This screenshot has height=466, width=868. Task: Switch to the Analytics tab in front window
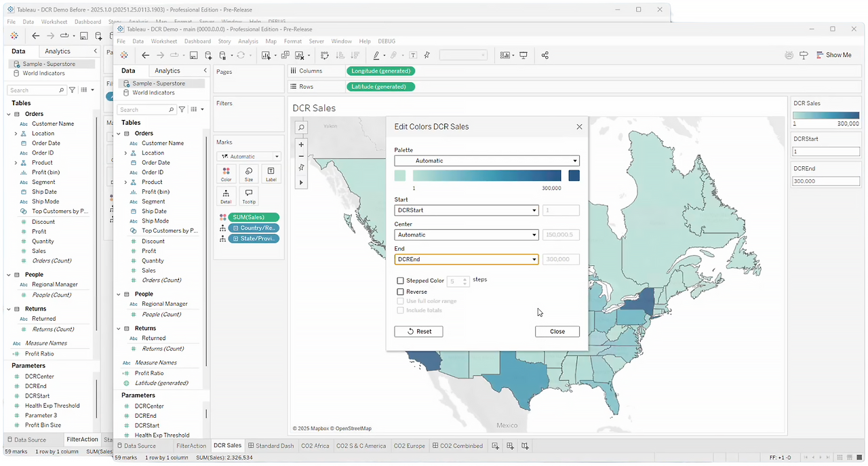(x=167, y=71)
